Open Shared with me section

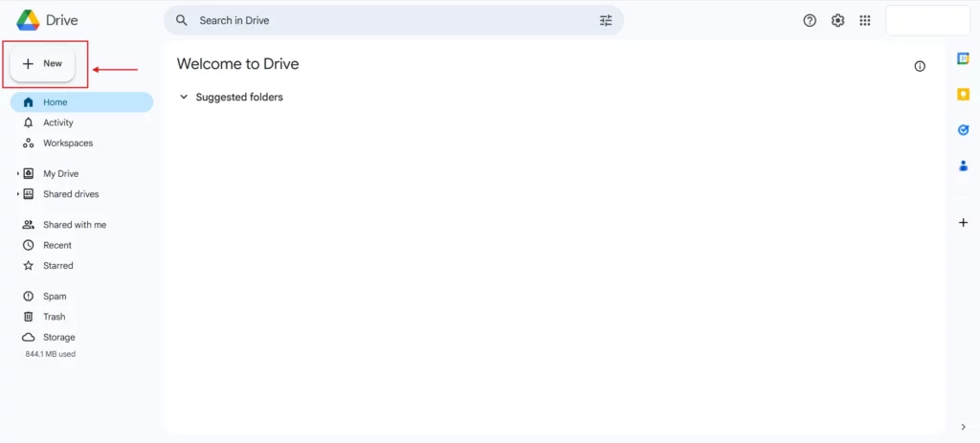74,225
